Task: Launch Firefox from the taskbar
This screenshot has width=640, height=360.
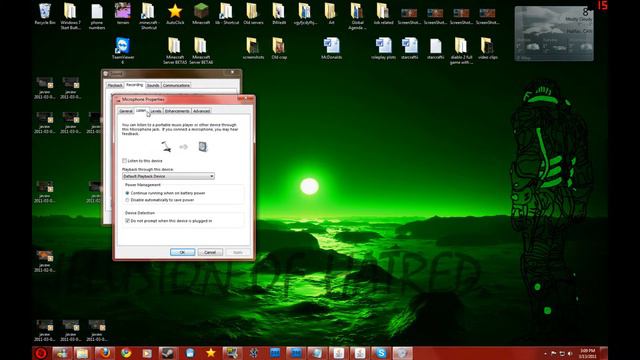Action: coord(105,353)
